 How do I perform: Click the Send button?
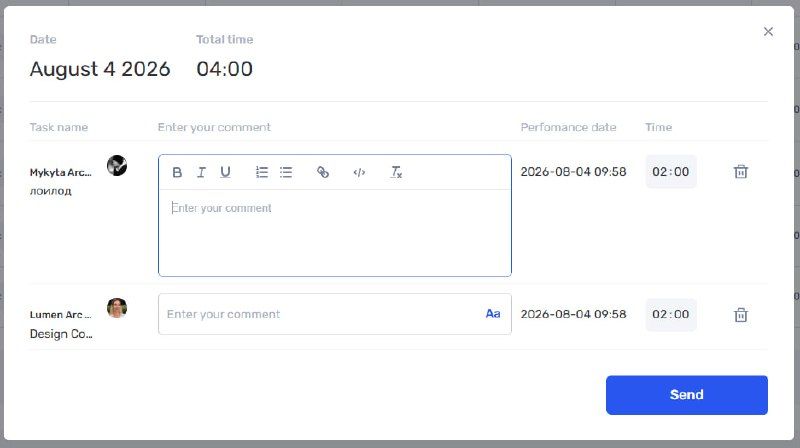click(x=687, y=395)
